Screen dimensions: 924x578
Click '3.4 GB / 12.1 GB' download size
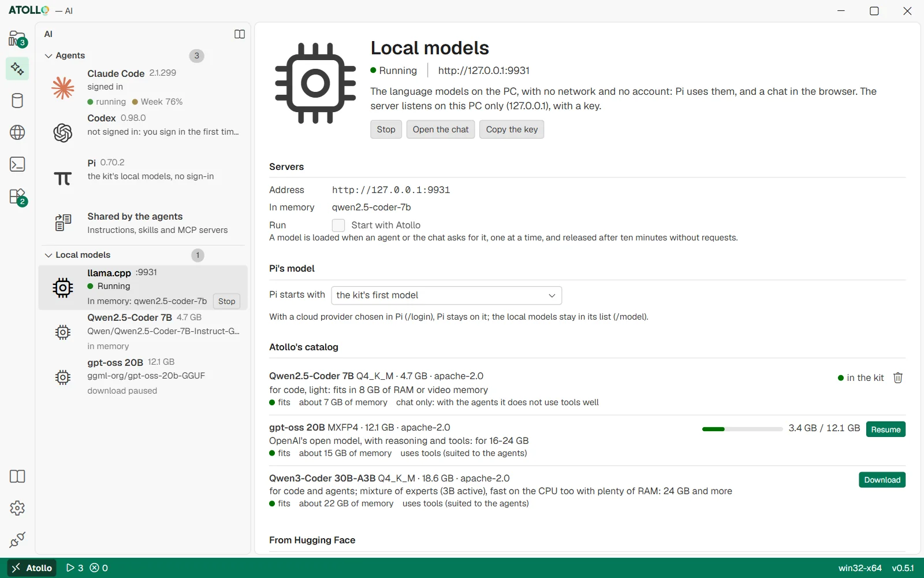pyautogui.click(x=824, y=428)
